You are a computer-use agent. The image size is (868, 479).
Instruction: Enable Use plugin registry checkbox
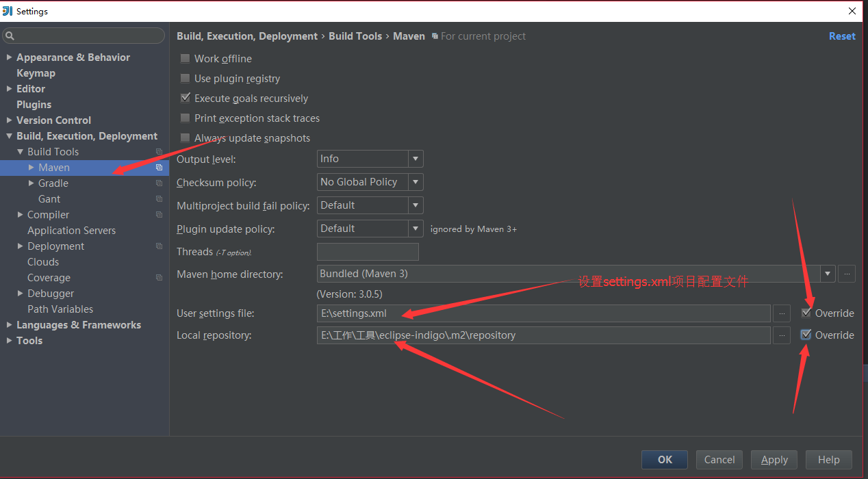point(185,79)
